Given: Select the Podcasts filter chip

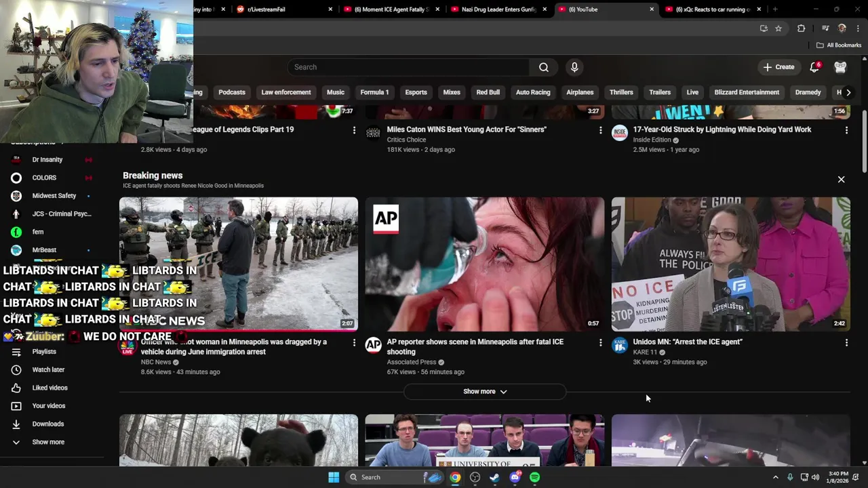Looking at the screenshot, I should [232, 92].
